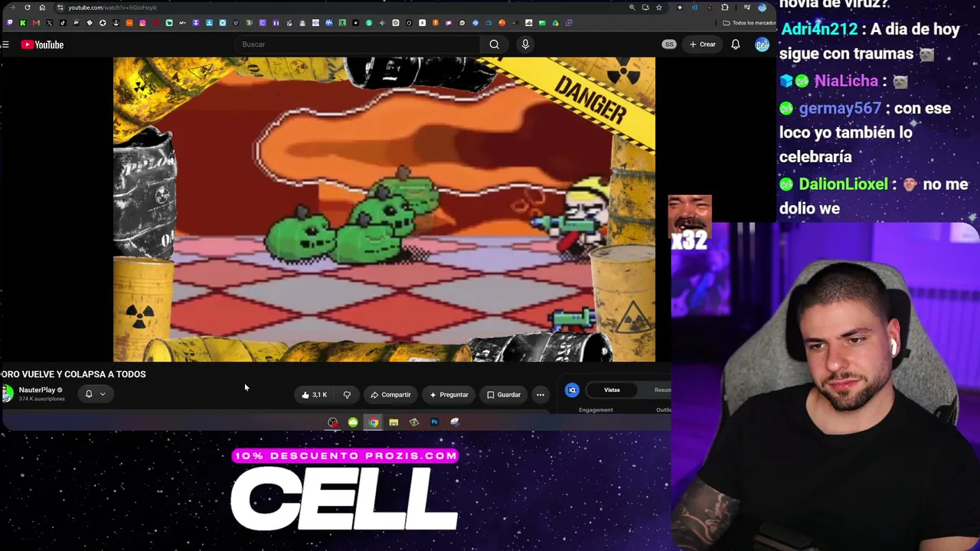980x551 pixels.
Task: Click the green cloud taskbar icon
Action: click(x=353, y=422)
